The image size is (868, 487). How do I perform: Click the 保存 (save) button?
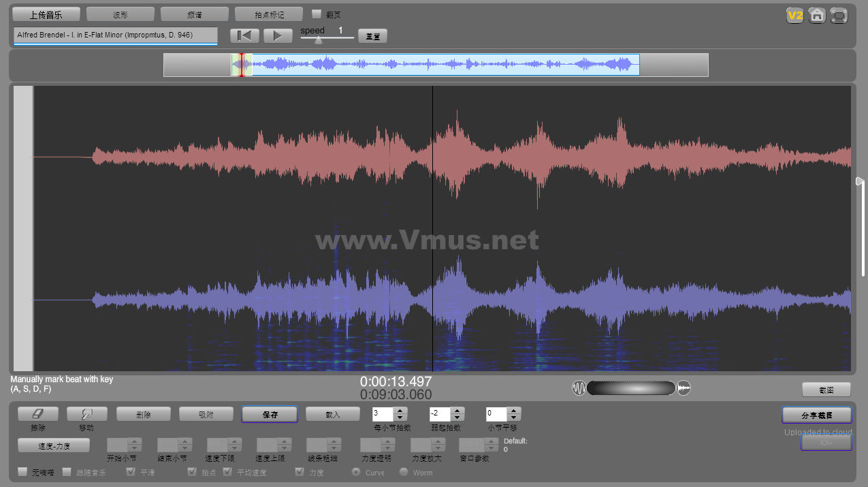pos(270,414)
